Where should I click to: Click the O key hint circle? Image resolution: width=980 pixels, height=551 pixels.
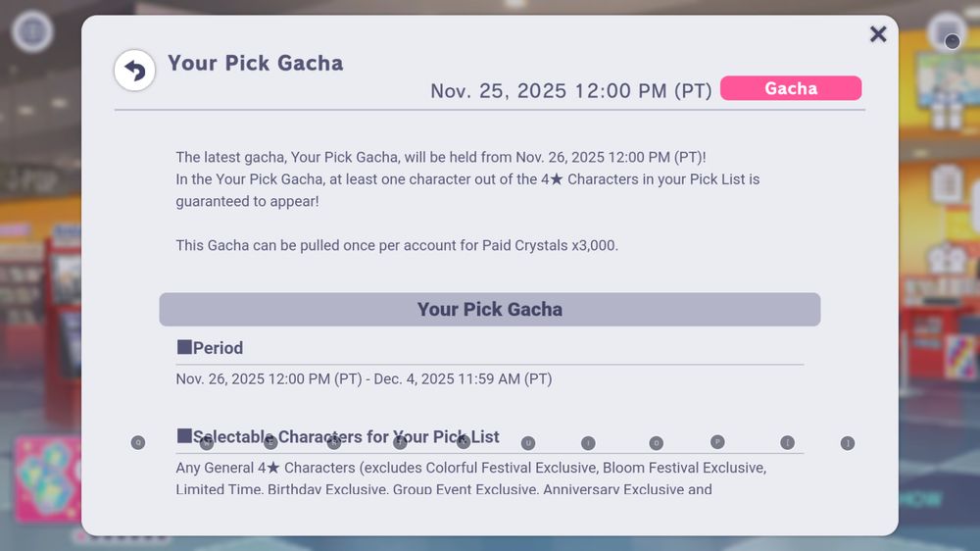coord(657,443)
